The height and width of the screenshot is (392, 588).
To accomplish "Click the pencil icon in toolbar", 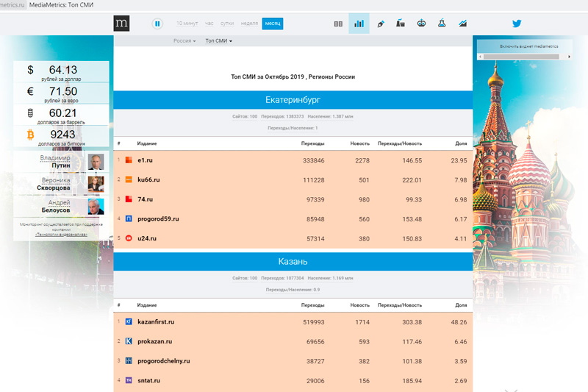I will click(x=381, y=24).
